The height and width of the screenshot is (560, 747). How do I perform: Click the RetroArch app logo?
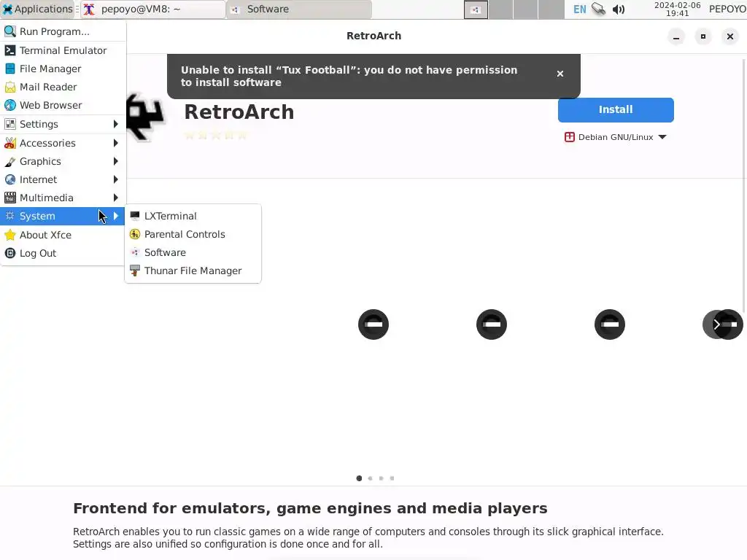146,117
